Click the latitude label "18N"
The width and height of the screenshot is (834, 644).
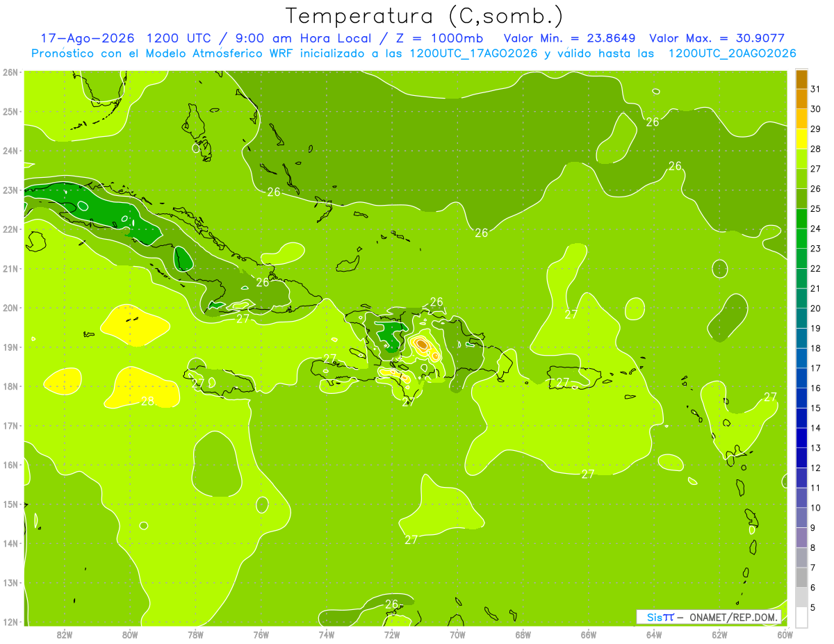click(10, 386)
